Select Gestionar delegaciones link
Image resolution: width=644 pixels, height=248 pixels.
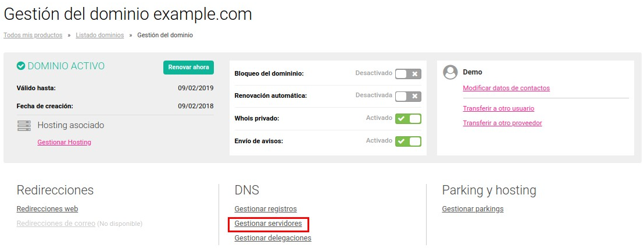273,238
